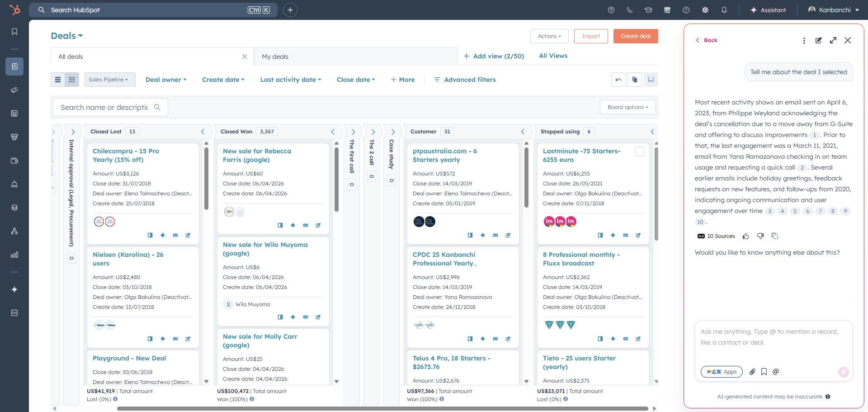Click the Import button
868x412 pixels.
[591, 36]
